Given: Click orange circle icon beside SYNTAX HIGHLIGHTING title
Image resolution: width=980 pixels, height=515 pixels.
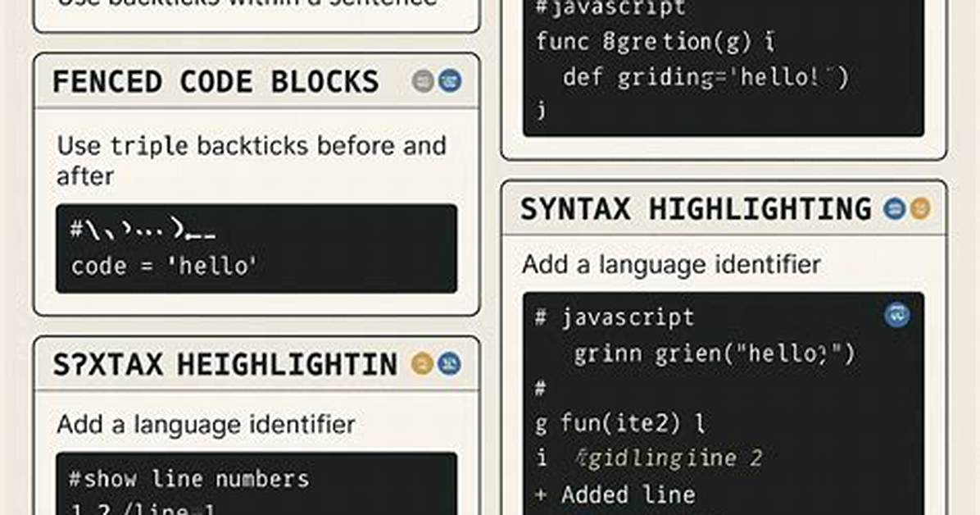Looking at the screenshot, I should pyautogui.click(x=920, y=209).
